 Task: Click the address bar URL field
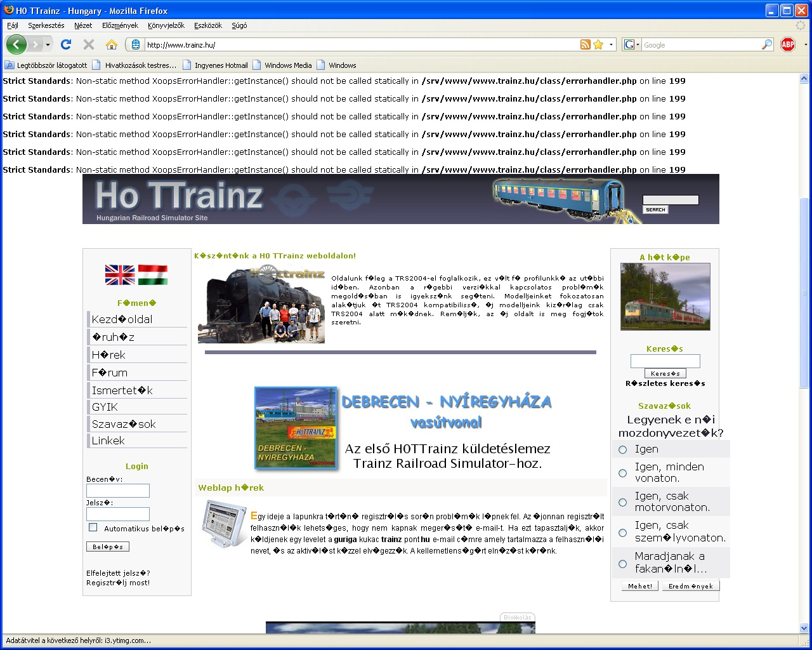pyautogui.click(x=362, y=45)
